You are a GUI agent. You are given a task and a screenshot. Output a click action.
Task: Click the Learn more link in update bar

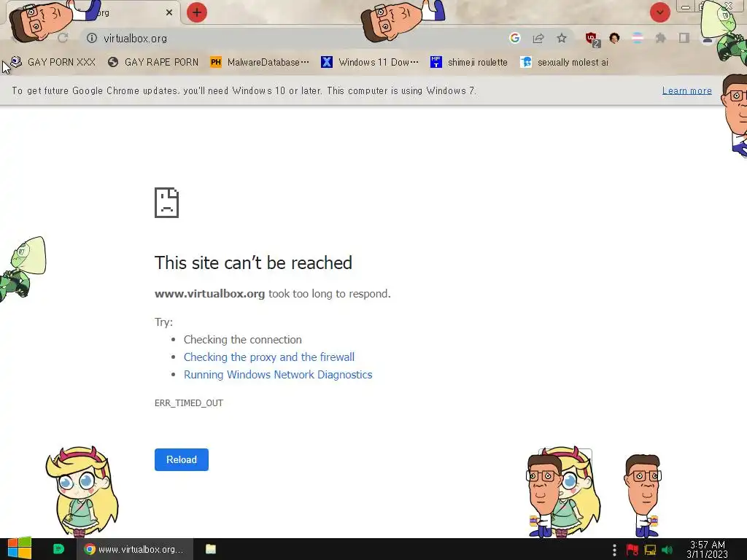point(686,90)
